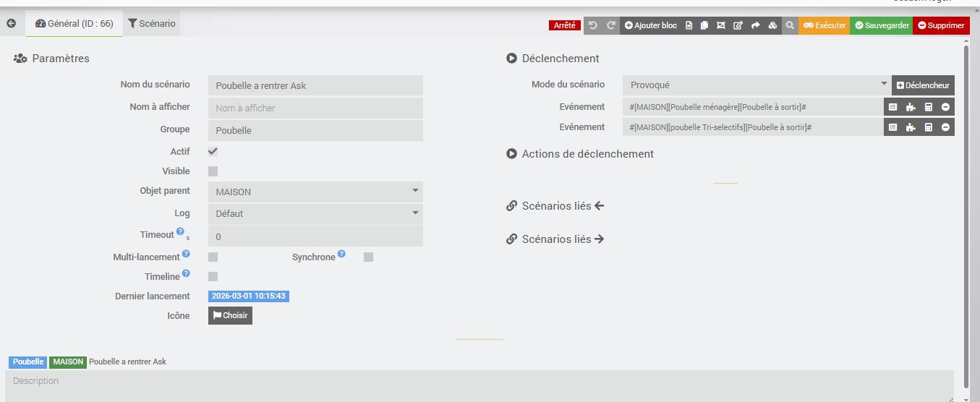Open the plugin puzzle icon for Tri-selectifs event
Viewport: 980px width, 402px height.
click(911, 127)
